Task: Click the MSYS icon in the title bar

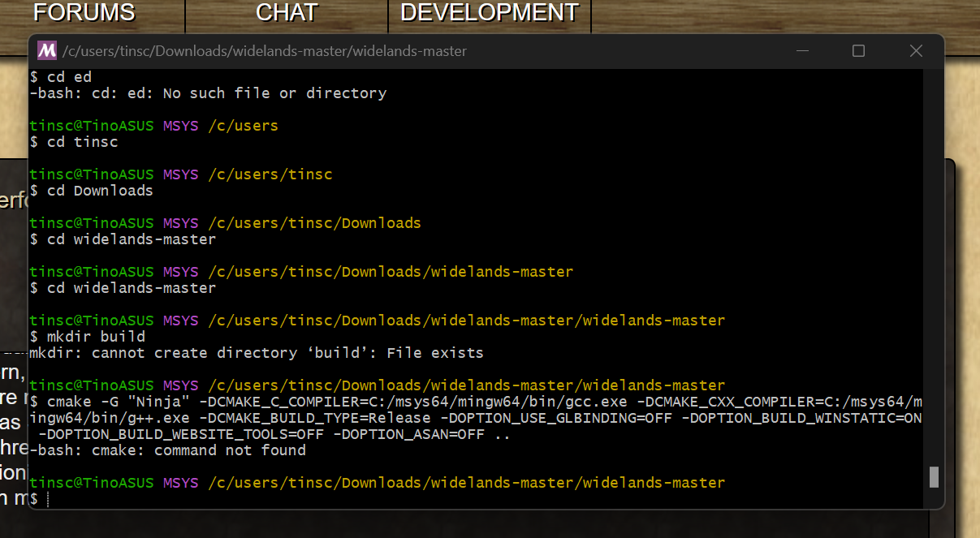Action: click(x=47, y=51)
